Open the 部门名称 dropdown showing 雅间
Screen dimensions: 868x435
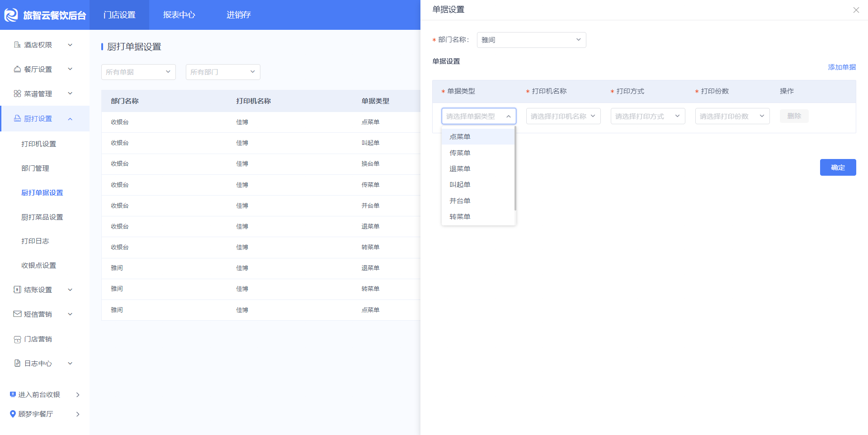pos(531,40)
